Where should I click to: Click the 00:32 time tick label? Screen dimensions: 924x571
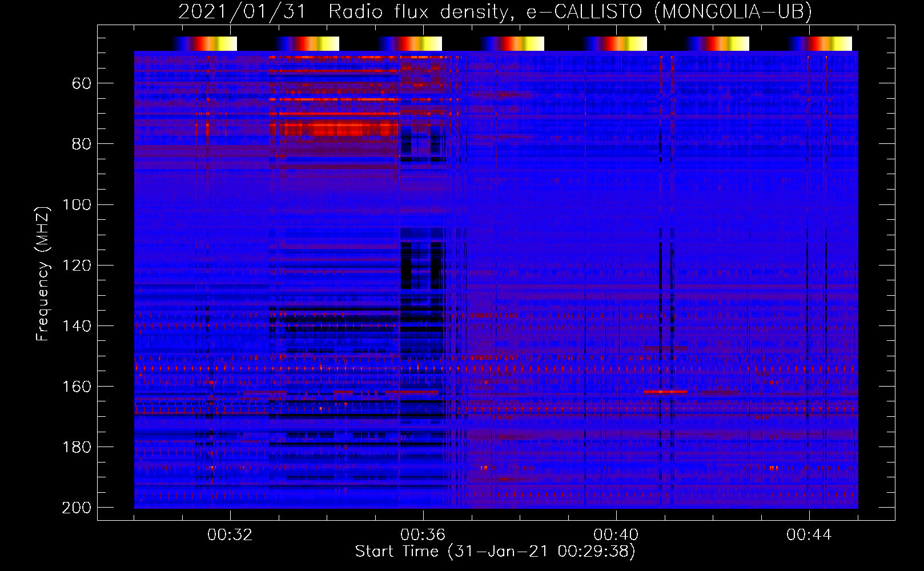[x=230, y=534]
